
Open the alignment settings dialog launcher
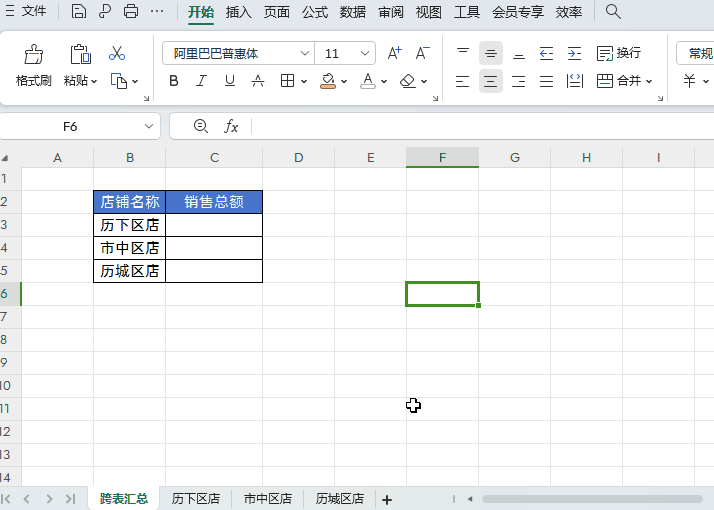[x=660, y=98]
